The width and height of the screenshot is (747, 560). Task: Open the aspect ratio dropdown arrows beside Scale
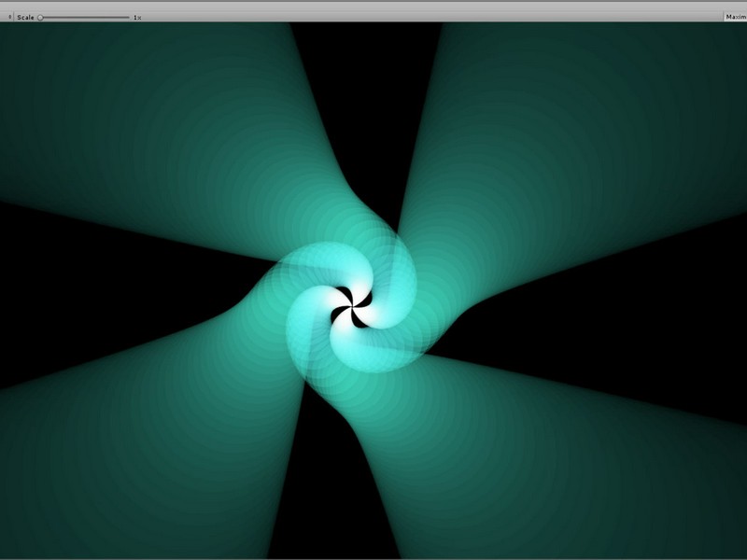click(10, 17)
